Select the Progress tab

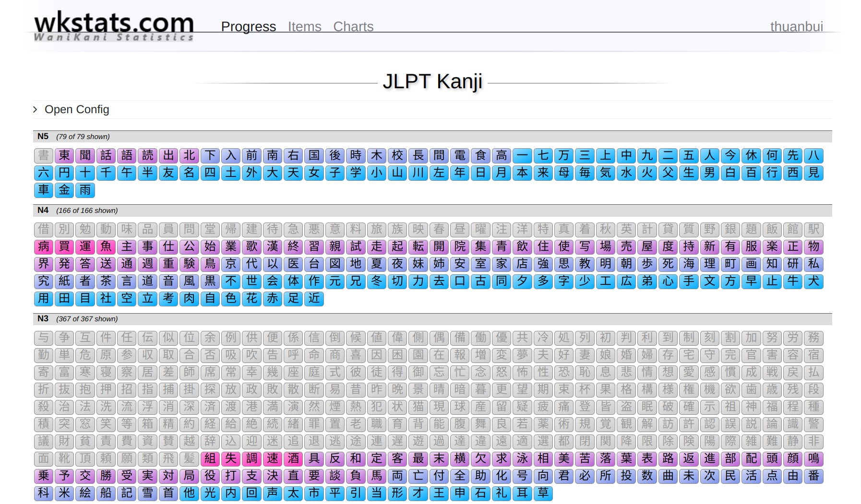248,27
